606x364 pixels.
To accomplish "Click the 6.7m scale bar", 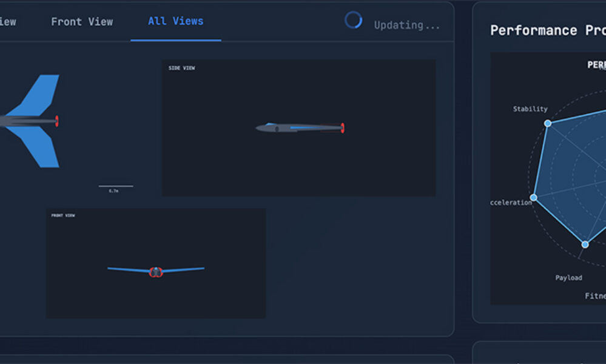I will (115, 187).
